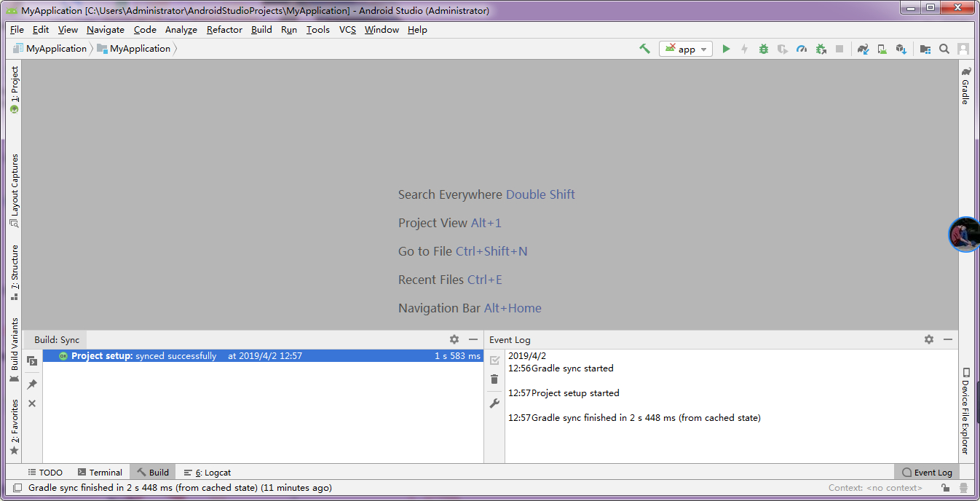Start debugging with the green bug icon
The width and height of the screenshot is (980, 501).
point(763,49)
